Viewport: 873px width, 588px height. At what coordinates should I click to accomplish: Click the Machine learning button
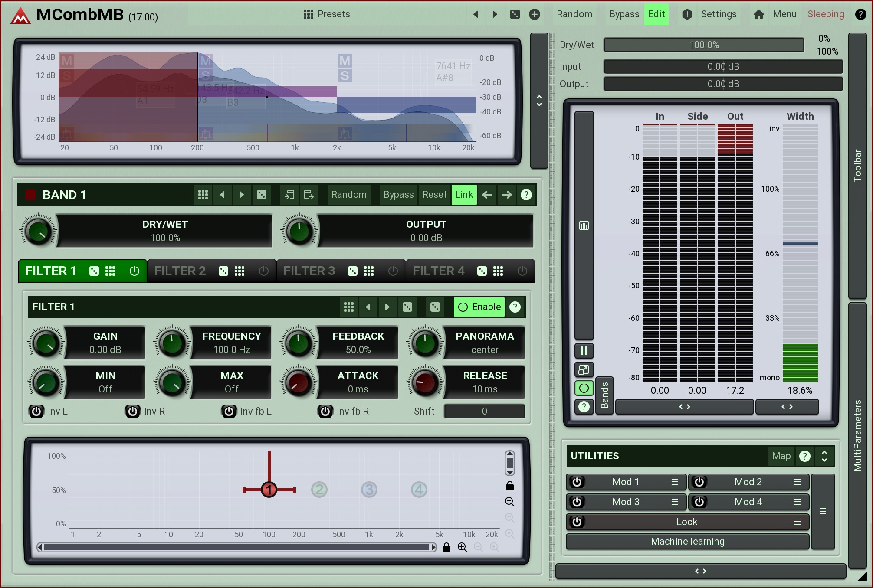coord(687,541)
